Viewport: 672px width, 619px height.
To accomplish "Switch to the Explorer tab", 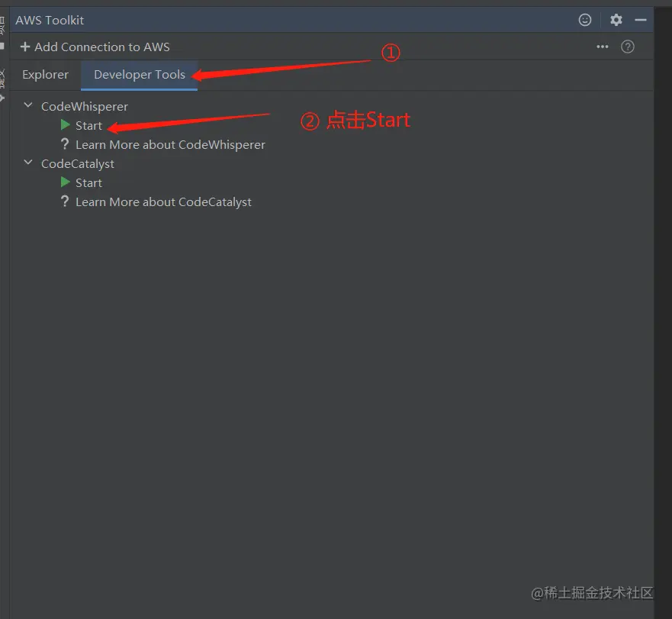I will click(x=45, y=75).
